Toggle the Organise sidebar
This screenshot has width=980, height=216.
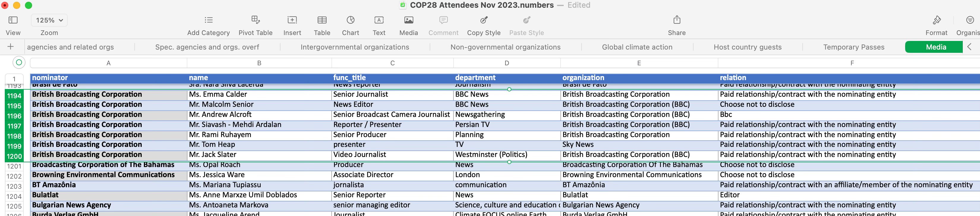[970, 20]
